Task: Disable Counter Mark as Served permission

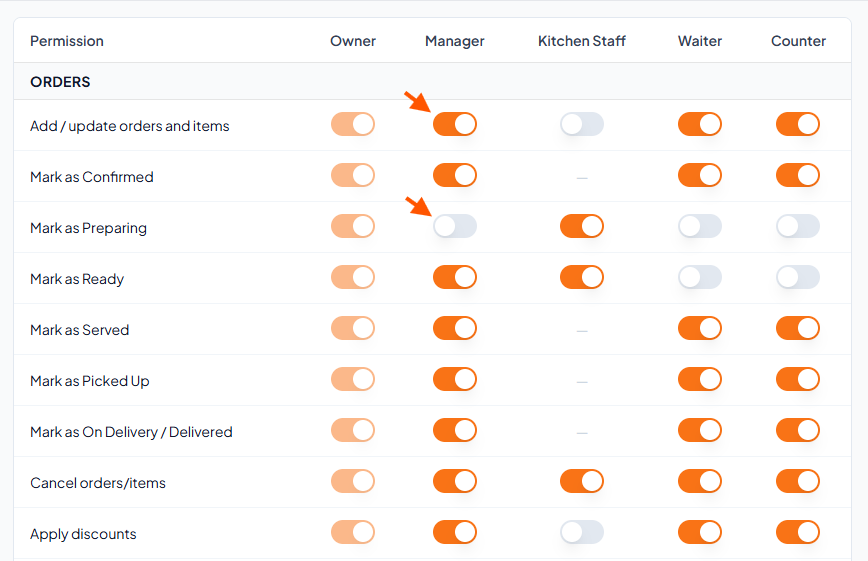Action: pyautogui.click(x=798, y=328)
